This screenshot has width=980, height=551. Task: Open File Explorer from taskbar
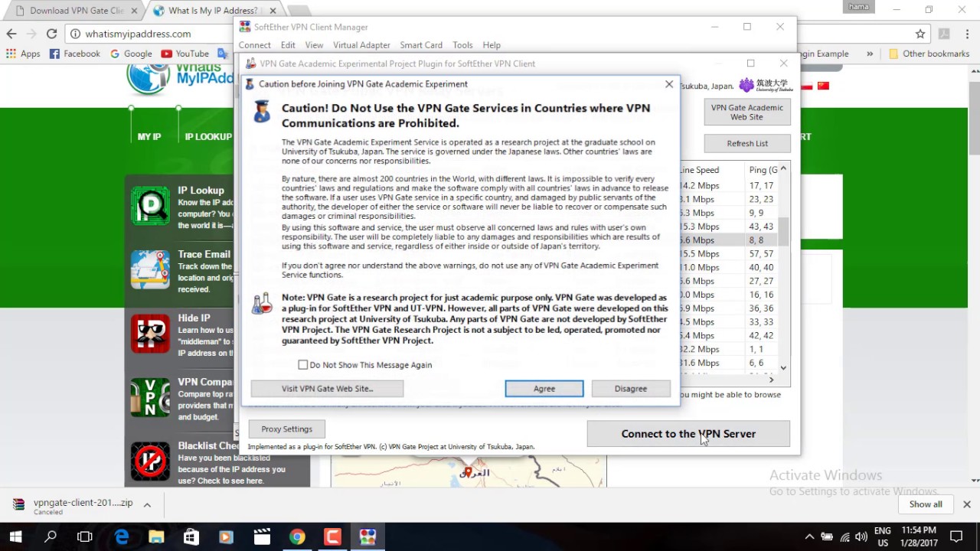point(156,537)
